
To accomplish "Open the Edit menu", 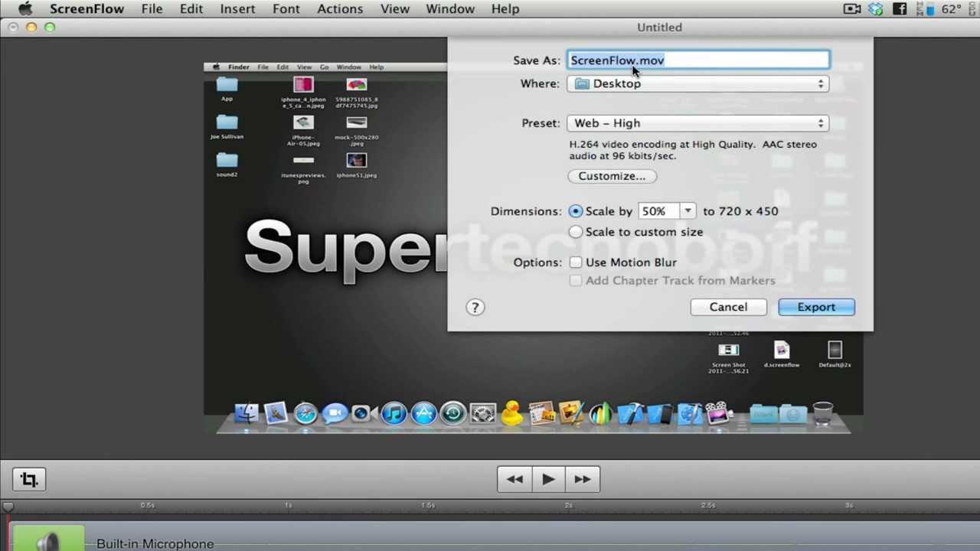I will (x=191, y=9).
